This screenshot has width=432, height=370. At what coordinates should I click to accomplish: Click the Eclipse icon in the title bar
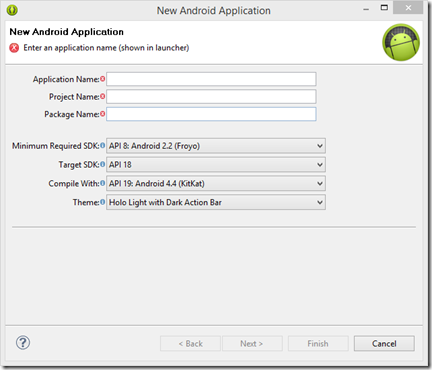12,10
